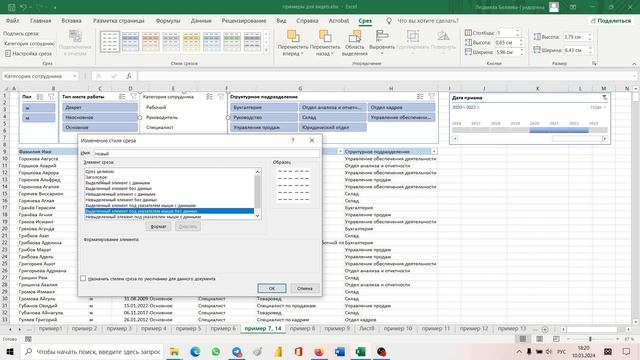Clear the filter in the Категория сотрудника slicer

tap(221, 97)
